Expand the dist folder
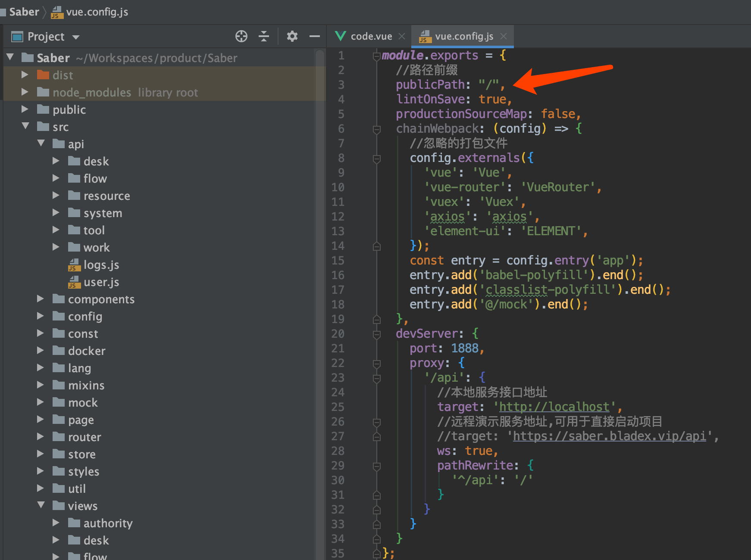751x560 pixels. pos(25,75)
